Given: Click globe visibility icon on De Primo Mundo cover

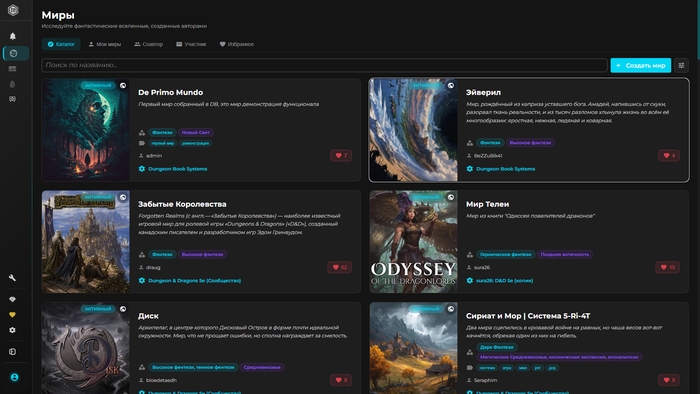Looking at the screenshot, I should (x=123, y=85).
